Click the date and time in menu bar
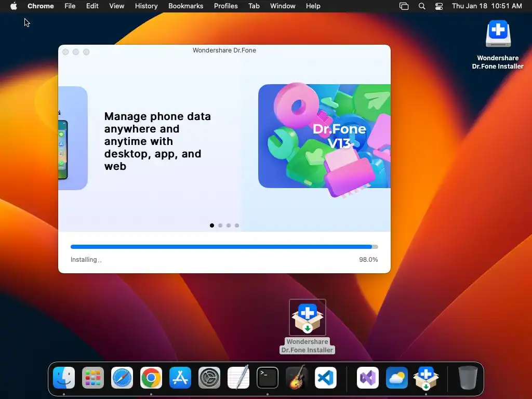The image size is (532, 399). point(487,6)
